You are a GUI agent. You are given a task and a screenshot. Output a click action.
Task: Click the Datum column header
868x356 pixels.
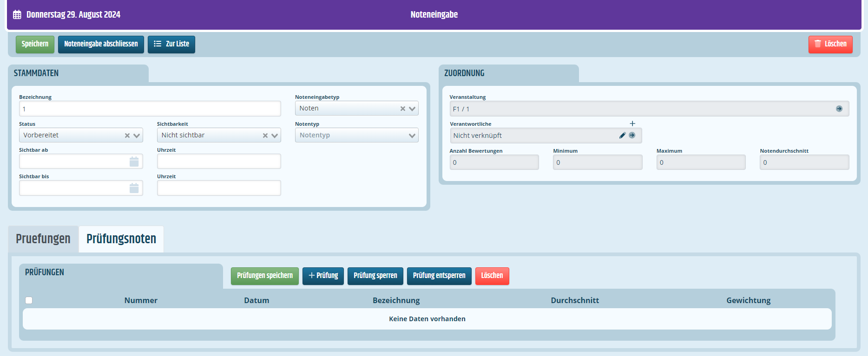(256, 300)
